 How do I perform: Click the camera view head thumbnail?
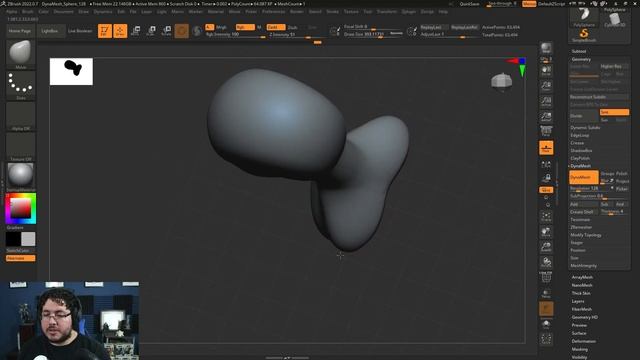(x=502, y=81)
